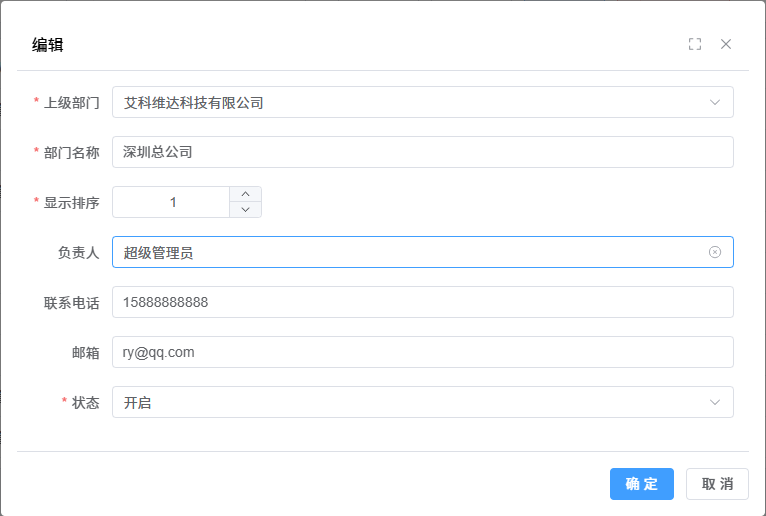Clear the 负责人 field with the circle-x icon
The height and width of the screenshot is (516, 766).
click(x=715, y=252)
